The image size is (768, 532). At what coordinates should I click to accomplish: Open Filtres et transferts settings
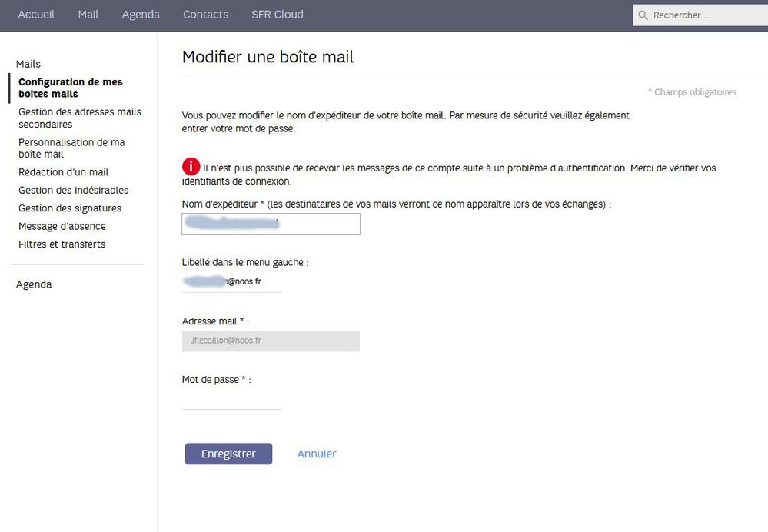62,244
